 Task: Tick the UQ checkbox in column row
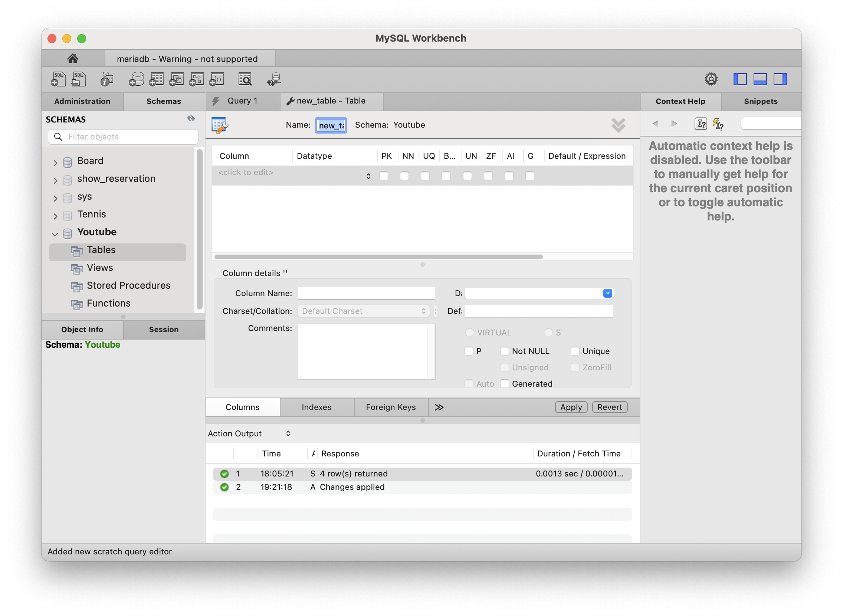[426, 176]
